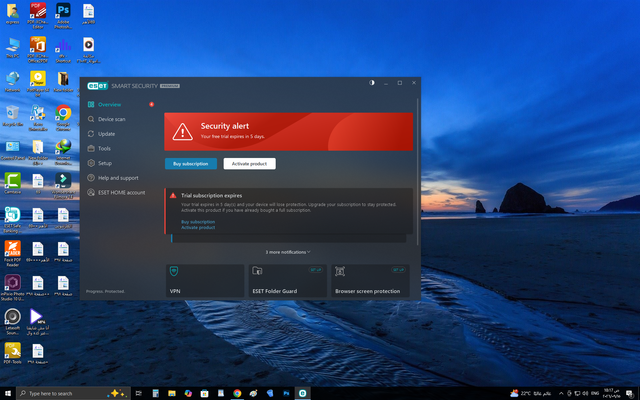640x400 pixels.
Task: Select the Recycle Bin desktop icon
Action: [x=13, y=116]
